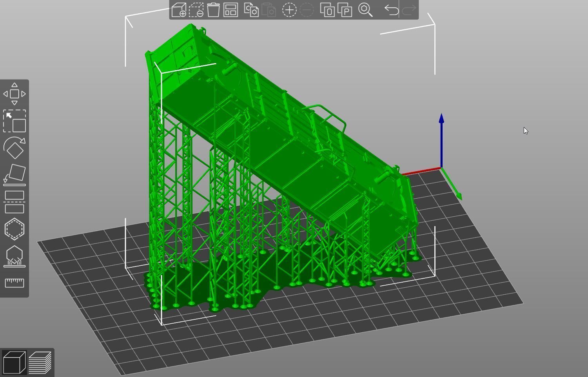
Task: Select the Scale gizmo tool
Action: point(15,121)
